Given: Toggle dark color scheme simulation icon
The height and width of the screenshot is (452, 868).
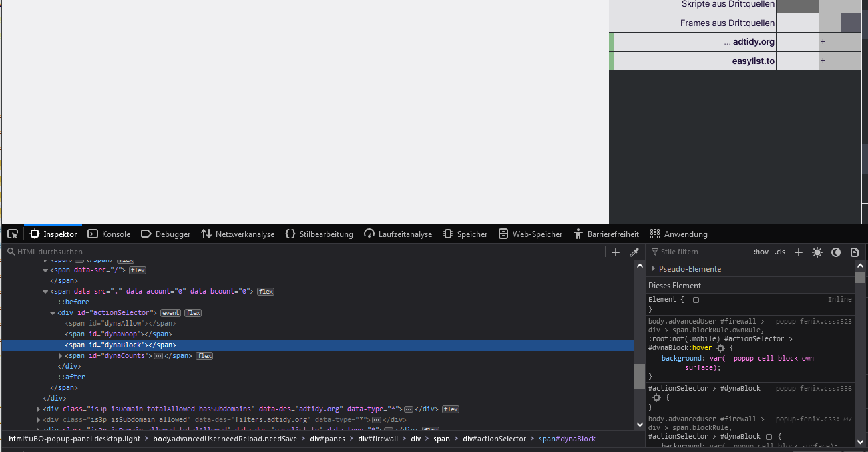Looking at the screenshot, I should click(835, 252).
